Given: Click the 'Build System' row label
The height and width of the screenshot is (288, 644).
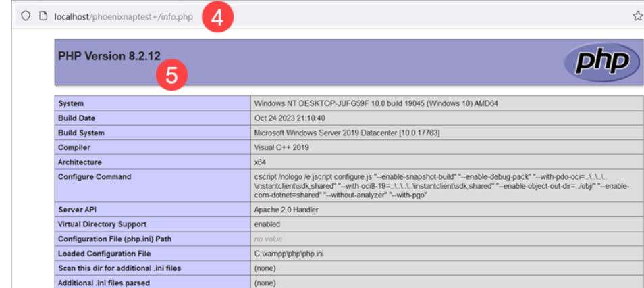Looking at the screenshot, I should click(x=81, y=133).
